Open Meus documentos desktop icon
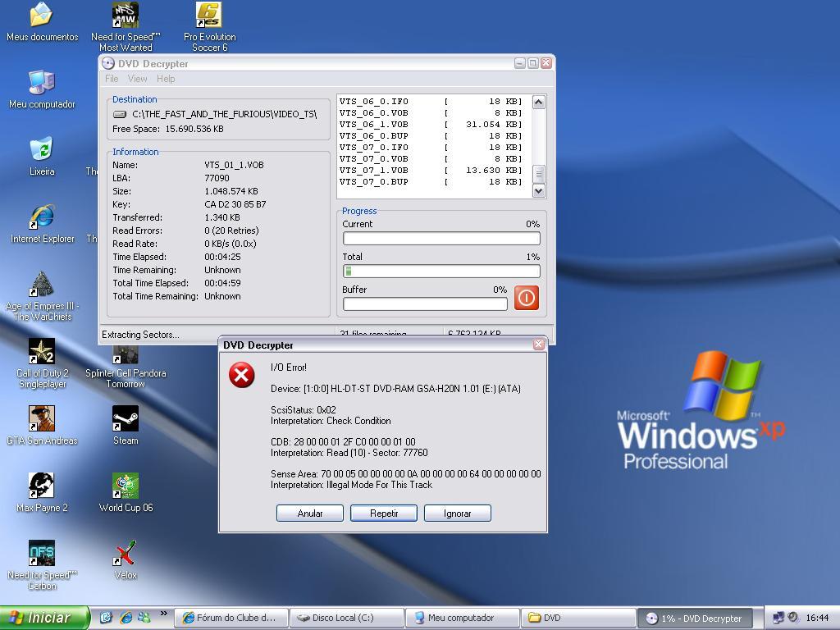 click(x=42, y=22)
